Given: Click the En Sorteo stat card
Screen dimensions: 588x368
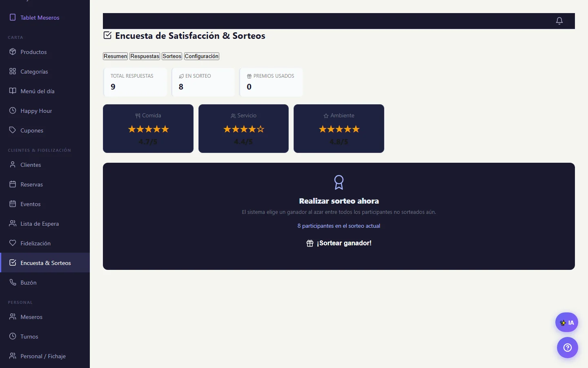Looking at the screenshot, I should (x=203, y=82).
